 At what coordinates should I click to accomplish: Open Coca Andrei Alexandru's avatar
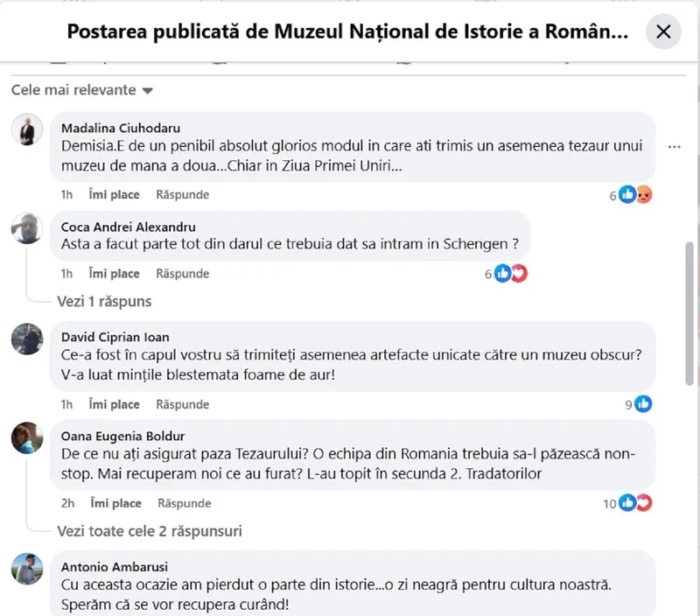tap(27, 229)
